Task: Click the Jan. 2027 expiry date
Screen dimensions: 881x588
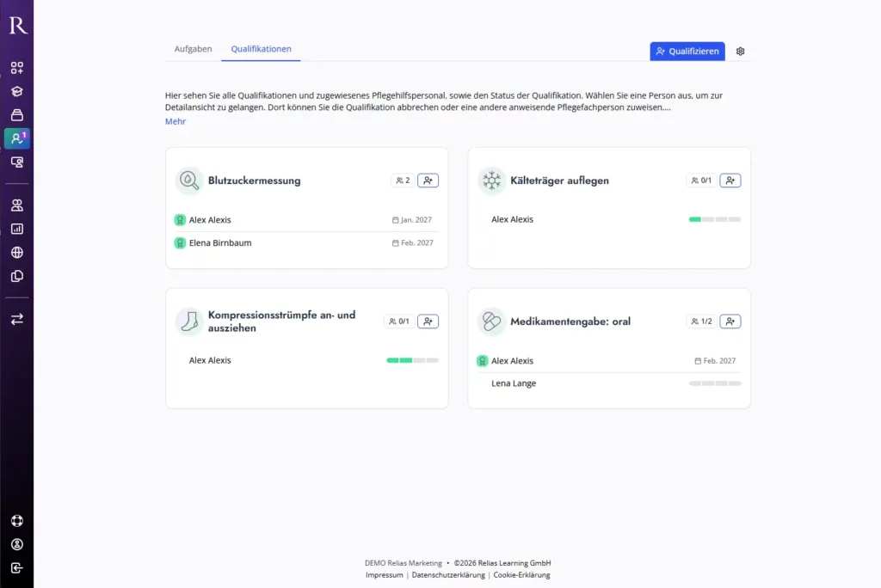Action: point(412,220)
